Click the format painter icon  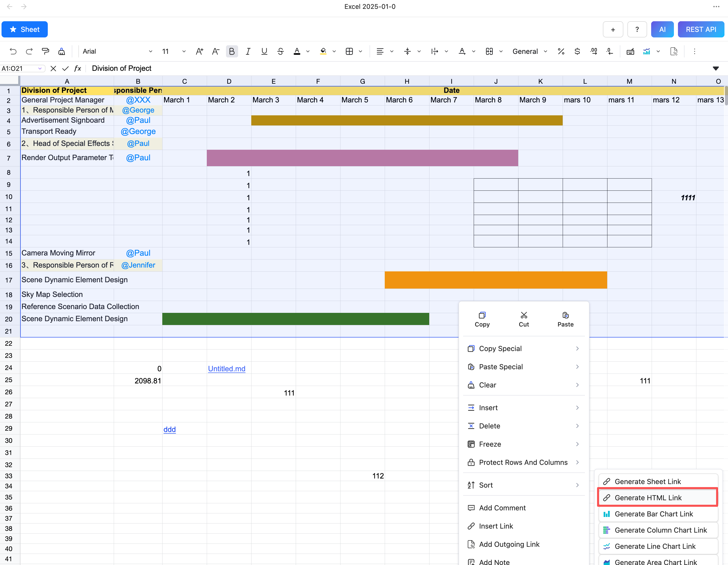45,51
